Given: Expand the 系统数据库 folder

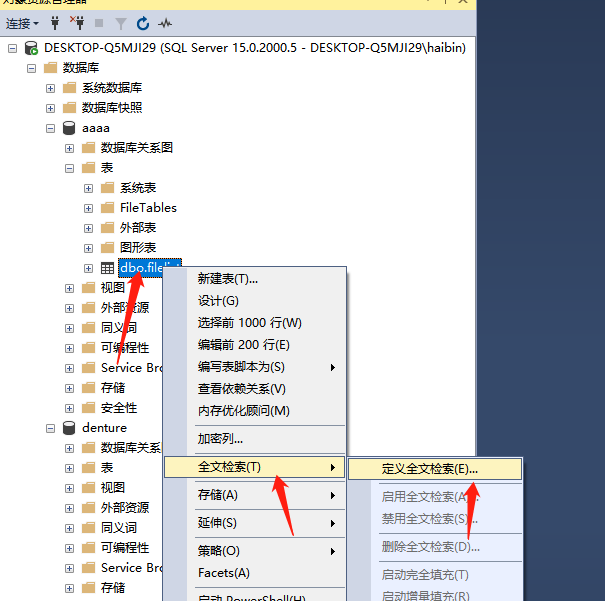Looking at the screenshot, I should (51, 88).
